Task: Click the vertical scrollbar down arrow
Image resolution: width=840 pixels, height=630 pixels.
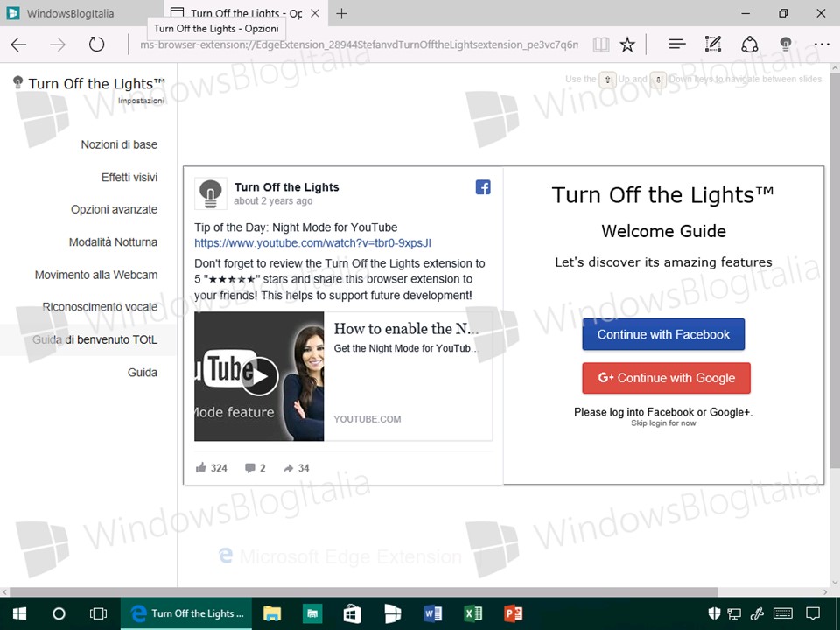Action: pos(835,583)
